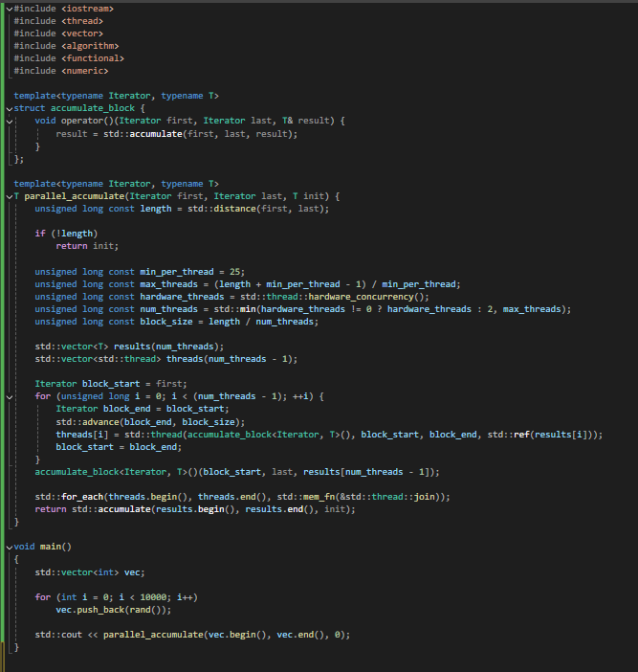Image resolution: width=638 pixels, height=672 pixels.
Task: Click the accumulate_block struct name
Action: tap(93, 108)
